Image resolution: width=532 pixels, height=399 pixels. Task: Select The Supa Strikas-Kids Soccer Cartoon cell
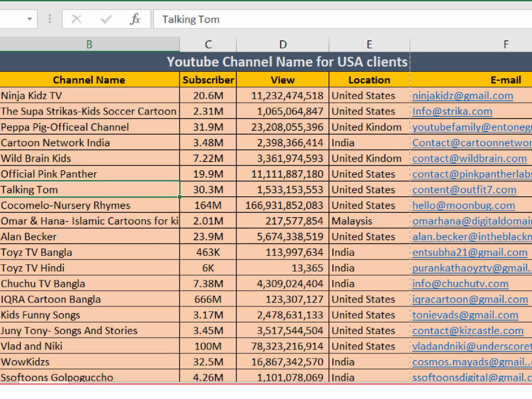(89, 111)
